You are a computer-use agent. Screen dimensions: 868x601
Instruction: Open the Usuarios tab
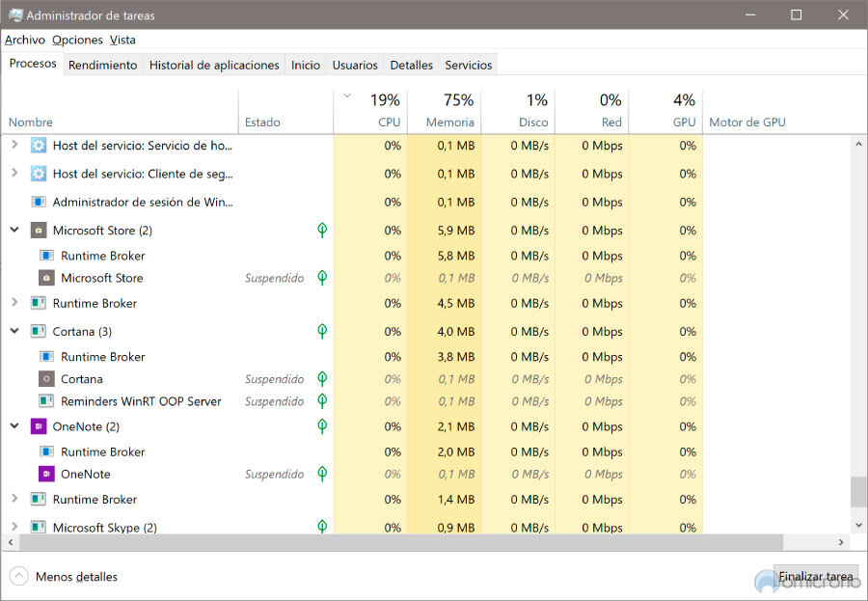[355, 65]
